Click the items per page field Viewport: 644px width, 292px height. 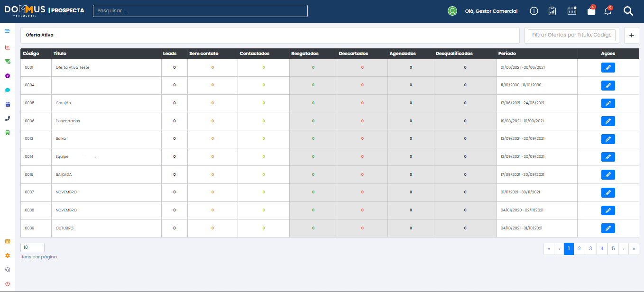pos(32,247)
